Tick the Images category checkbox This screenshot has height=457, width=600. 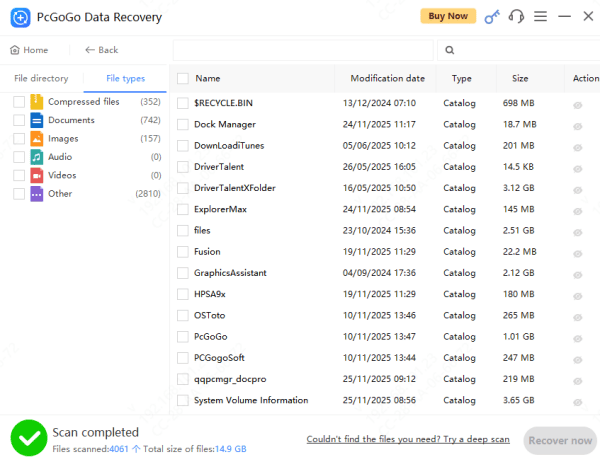coord(19,139)
